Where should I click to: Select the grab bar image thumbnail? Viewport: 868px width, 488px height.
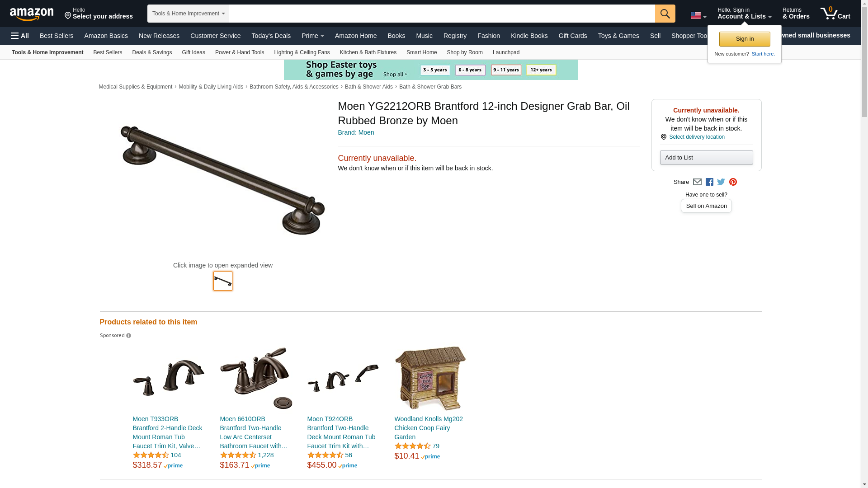pyautogui.click(x=223, y=281)
